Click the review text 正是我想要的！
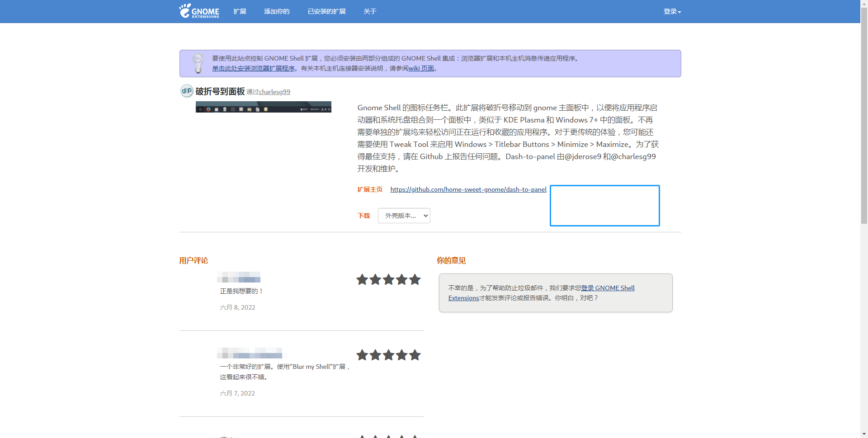 [x=241, y=291]
